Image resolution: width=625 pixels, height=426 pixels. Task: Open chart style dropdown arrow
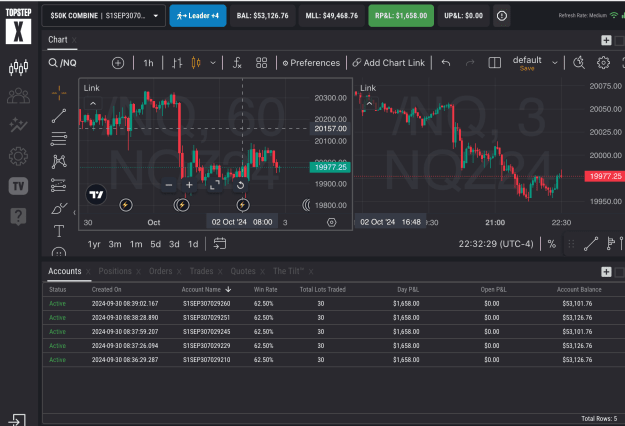tap(213, 63)
